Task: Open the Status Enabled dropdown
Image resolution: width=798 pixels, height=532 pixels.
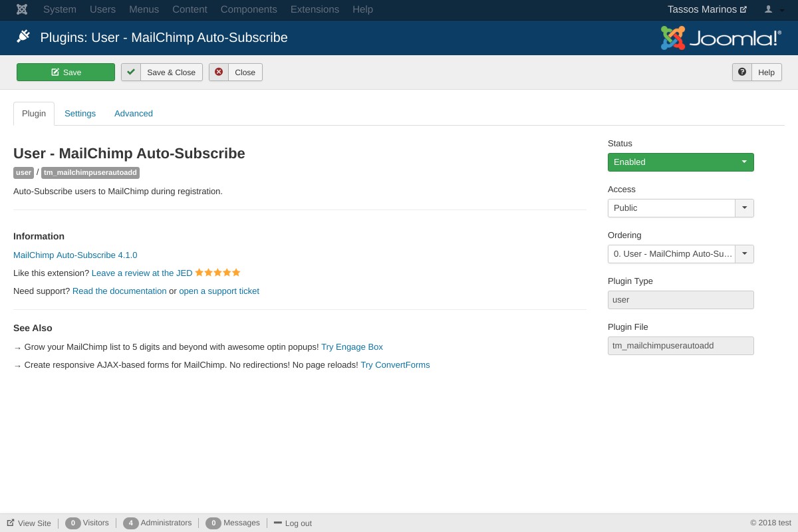Action: tap(681, 162)
